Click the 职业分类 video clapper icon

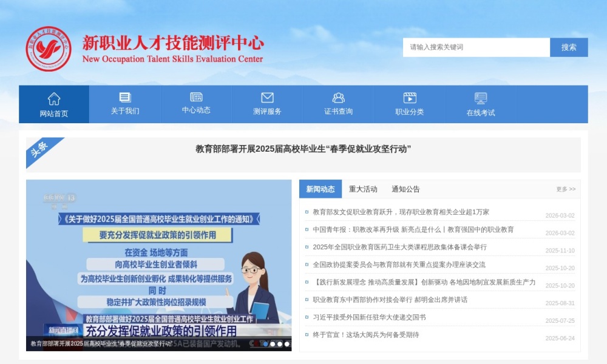pyautogui.click(x=410, y=98)
